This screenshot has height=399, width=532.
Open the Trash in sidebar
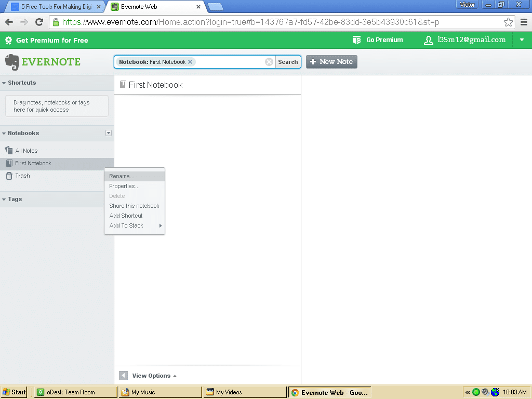tap(57, 176)
